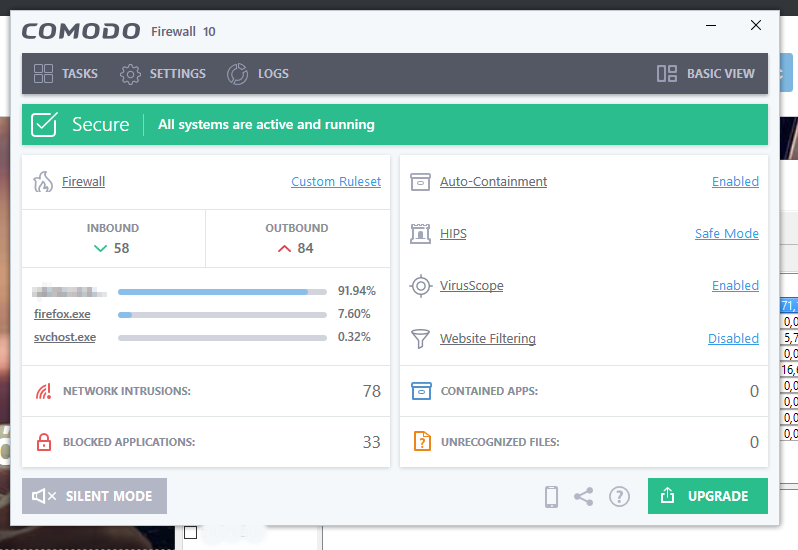Click the VirusScope target icon
This screenshot has width=798, height=550.
pyautogui.click(x=420, y=286)
